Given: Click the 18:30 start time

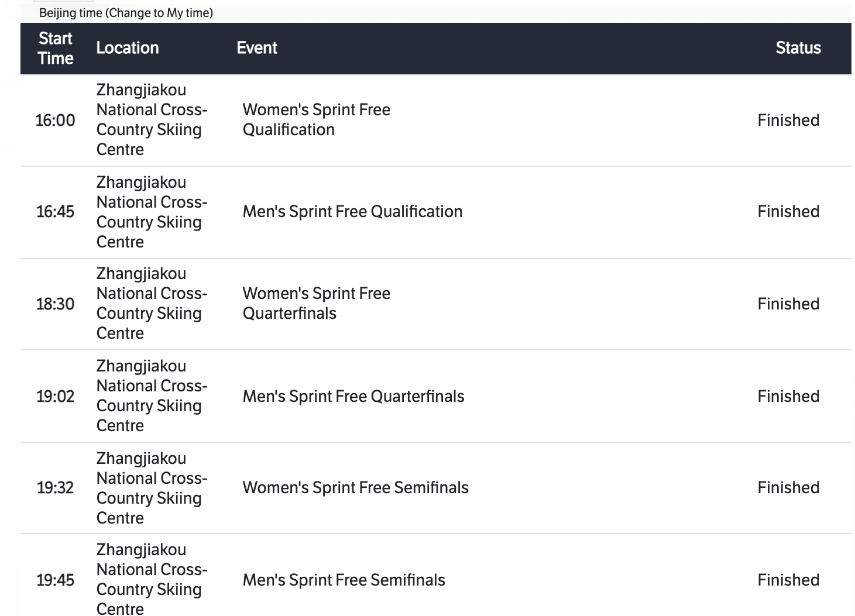Looking at the screenshot, I should point(55,304).
